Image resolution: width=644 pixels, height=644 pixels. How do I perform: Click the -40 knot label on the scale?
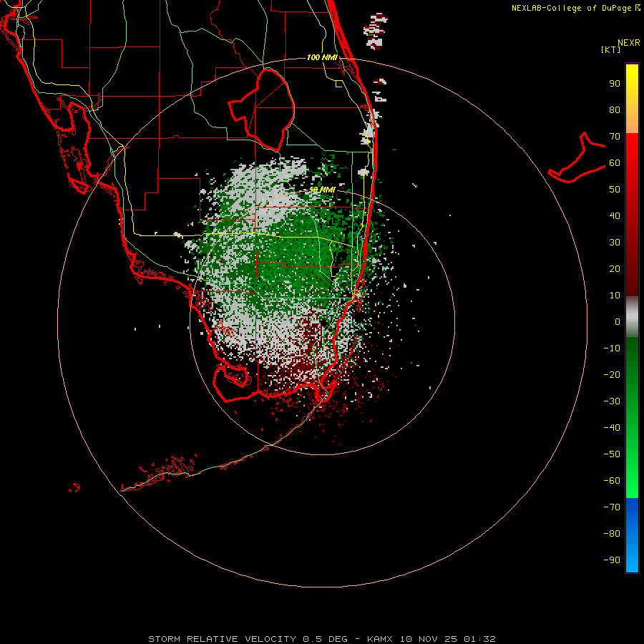point(612,428)
